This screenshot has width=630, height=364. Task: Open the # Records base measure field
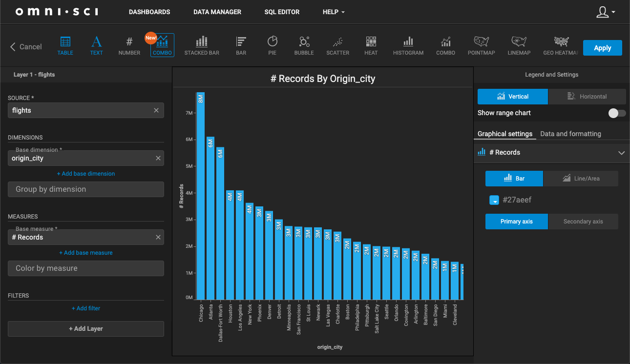pyautogui.click(x=86, y=237)
